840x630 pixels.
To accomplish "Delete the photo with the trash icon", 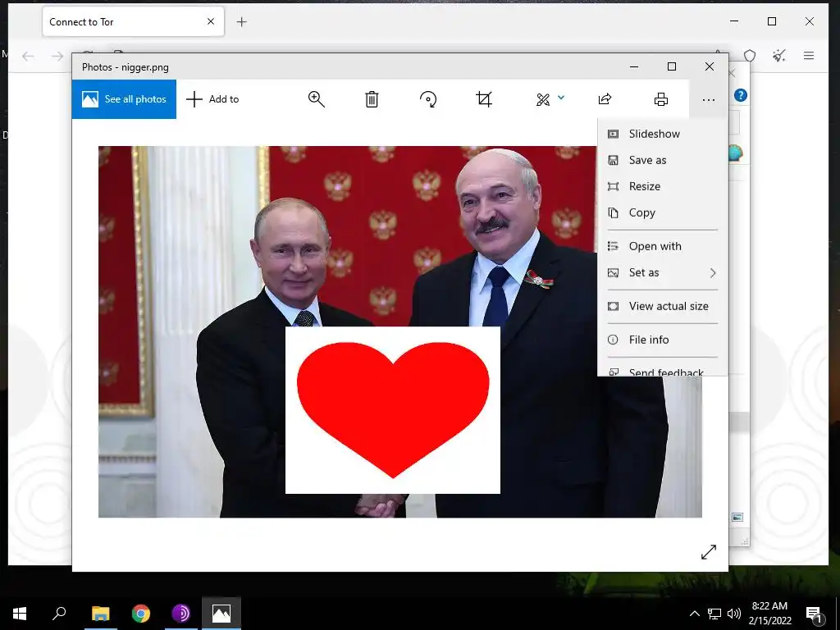I will pos(372,99).
